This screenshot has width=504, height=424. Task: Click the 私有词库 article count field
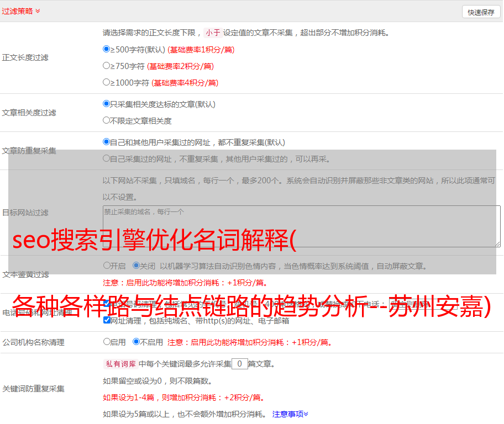239,364
